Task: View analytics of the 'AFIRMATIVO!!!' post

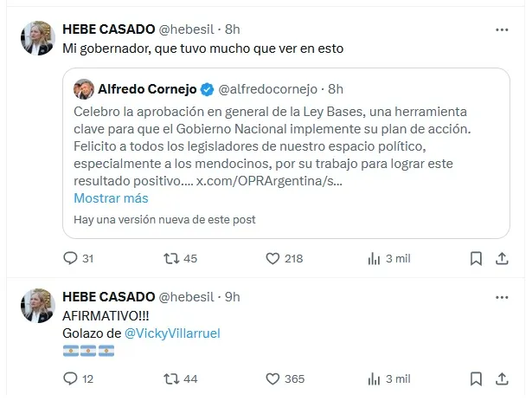Action: point(375,378)
